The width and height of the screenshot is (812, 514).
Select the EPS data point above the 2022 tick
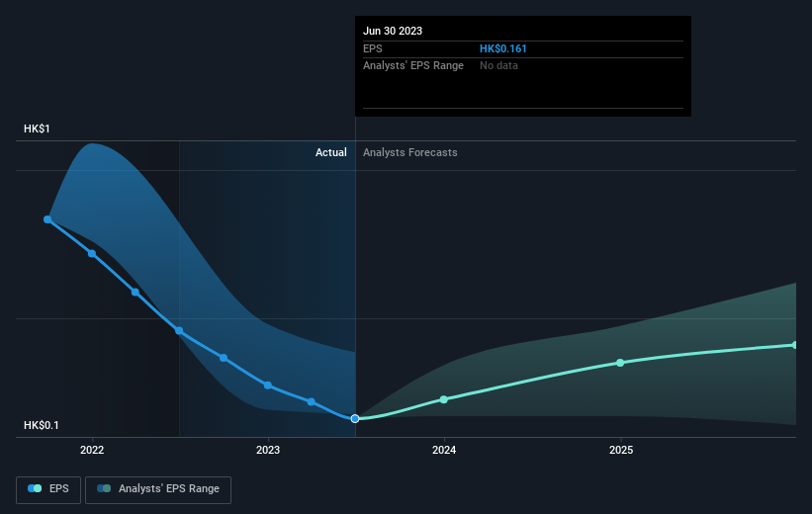pyautogui.click(x=92, y=253)
